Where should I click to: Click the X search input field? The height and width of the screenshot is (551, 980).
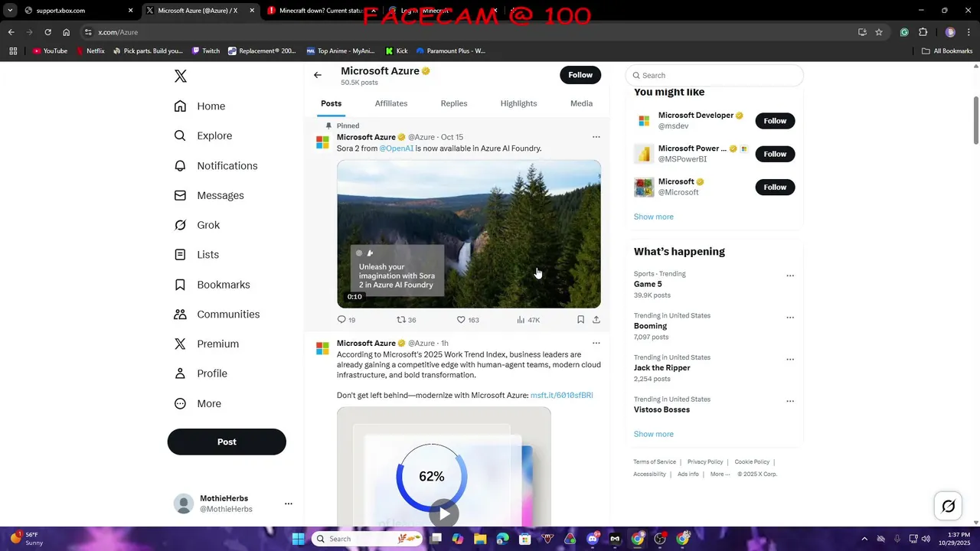[x=714, y=75]
